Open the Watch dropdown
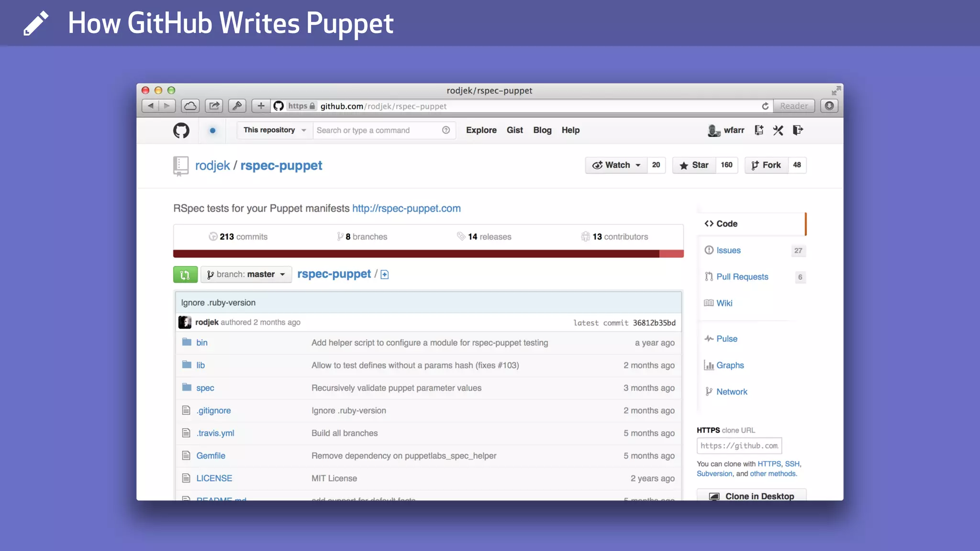 point(616,165)
